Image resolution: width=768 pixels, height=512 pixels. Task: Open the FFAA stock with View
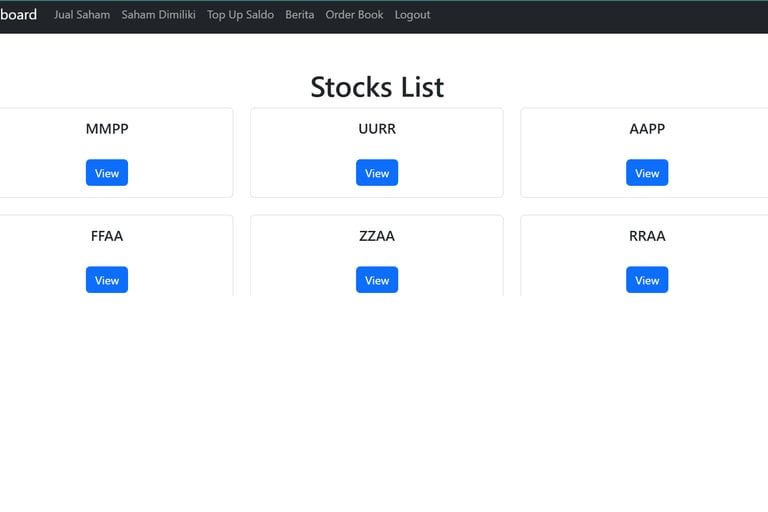(x=107, y=280)
